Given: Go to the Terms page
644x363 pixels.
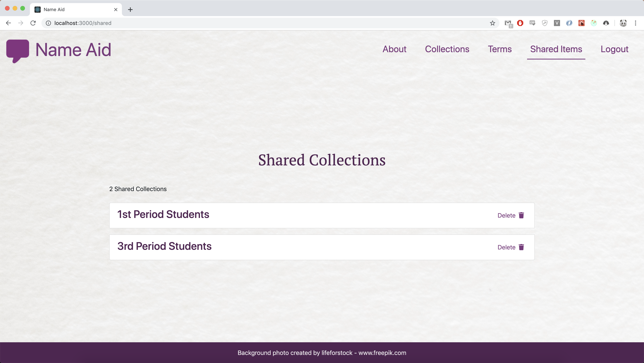Looking at the screenshot, I should (499, 49).
